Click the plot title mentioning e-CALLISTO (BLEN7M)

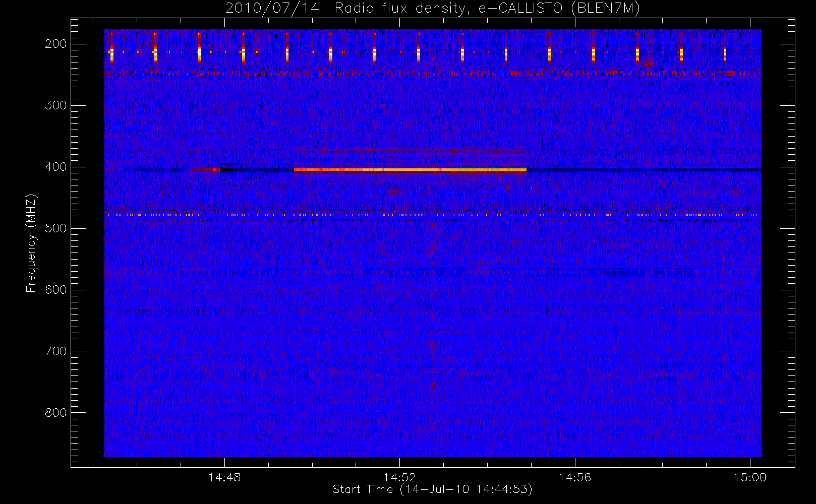point(432,8)
